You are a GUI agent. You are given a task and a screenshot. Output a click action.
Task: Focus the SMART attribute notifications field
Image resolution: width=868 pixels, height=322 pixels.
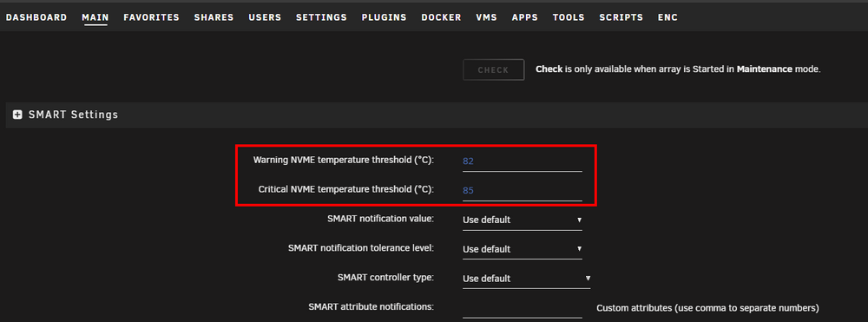[522, 309]
